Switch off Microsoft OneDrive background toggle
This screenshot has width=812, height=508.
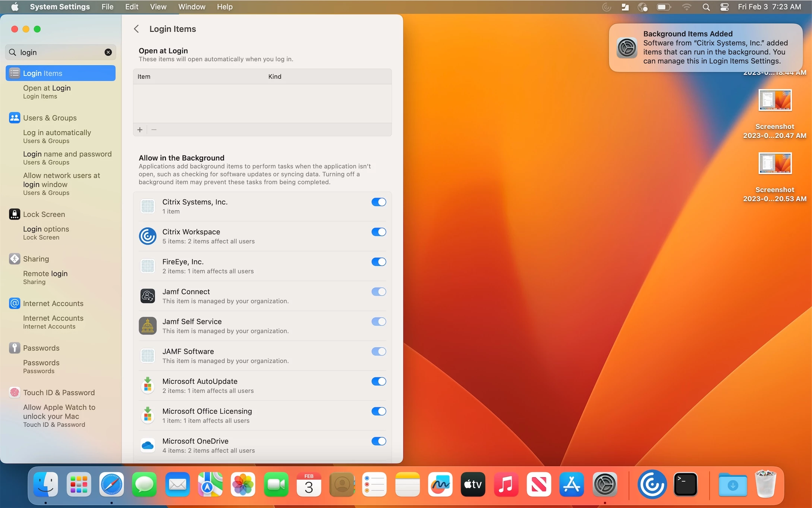pos(378,441)
